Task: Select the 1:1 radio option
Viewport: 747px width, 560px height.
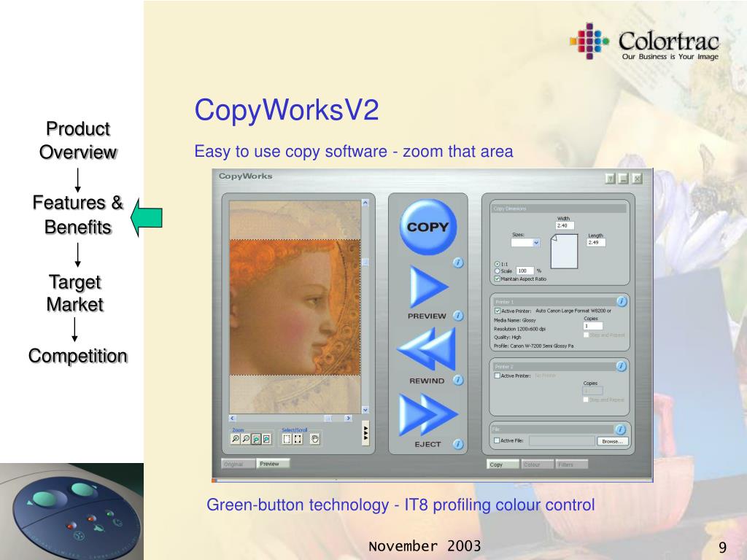Action: (x=498, y=264)
